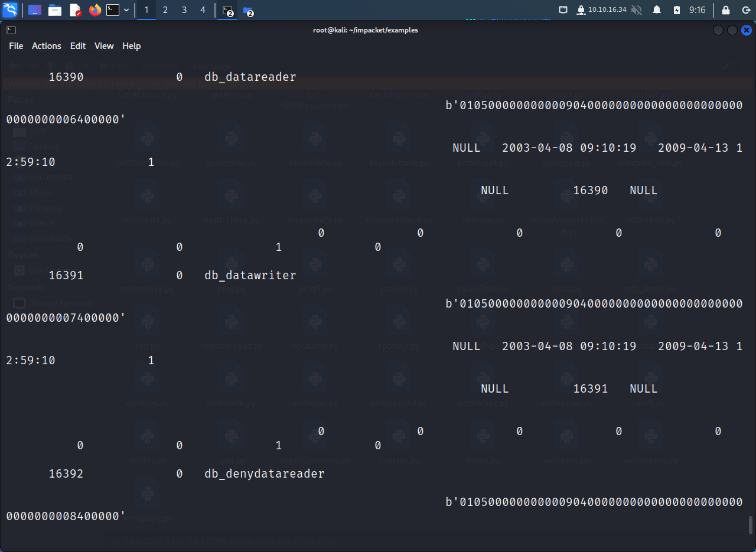Viewport: 756px width, 552px height.
Task: Lock the screen with the padlock icon
Action: click(x=726, y=10)
